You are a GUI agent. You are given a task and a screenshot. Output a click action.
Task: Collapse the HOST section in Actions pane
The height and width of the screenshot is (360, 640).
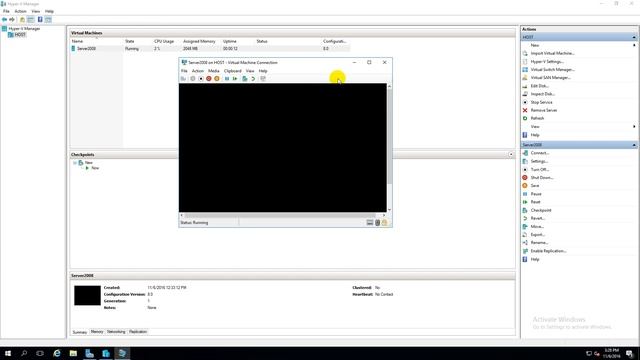(x=634, y=37)
